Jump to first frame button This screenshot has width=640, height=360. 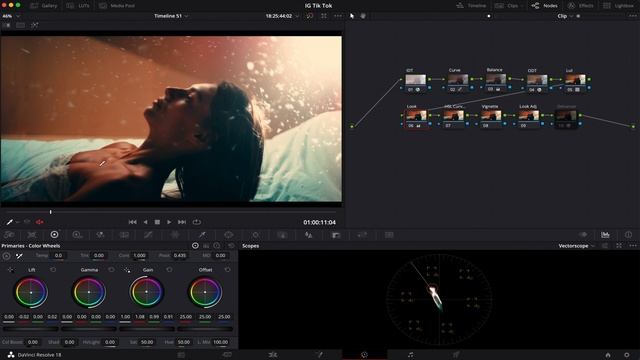click(x=133, y=222)
